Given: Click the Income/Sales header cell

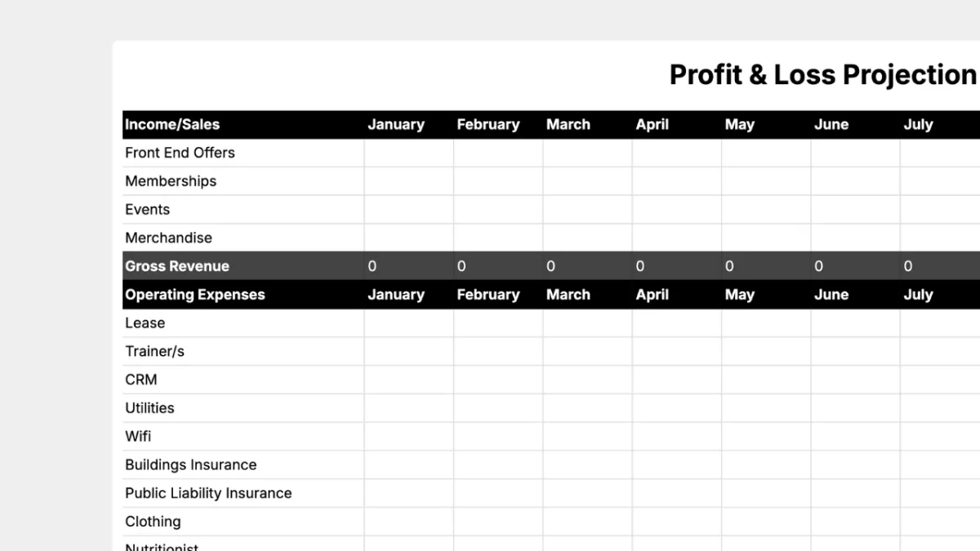Looking at the screenshot, I should pyautogui.click(x=243, y=125).
